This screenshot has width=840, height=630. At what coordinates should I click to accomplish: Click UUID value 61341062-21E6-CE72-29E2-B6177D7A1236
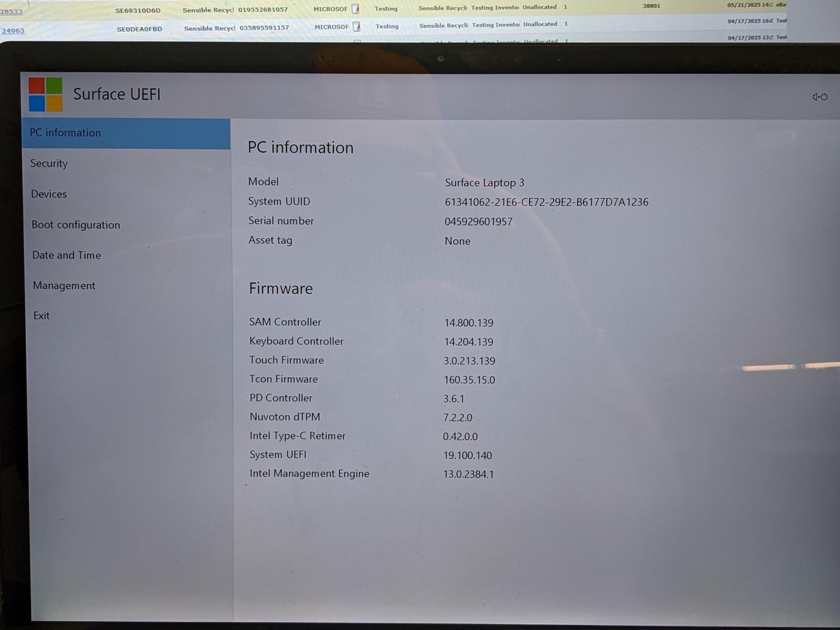(x=547, y=202)
